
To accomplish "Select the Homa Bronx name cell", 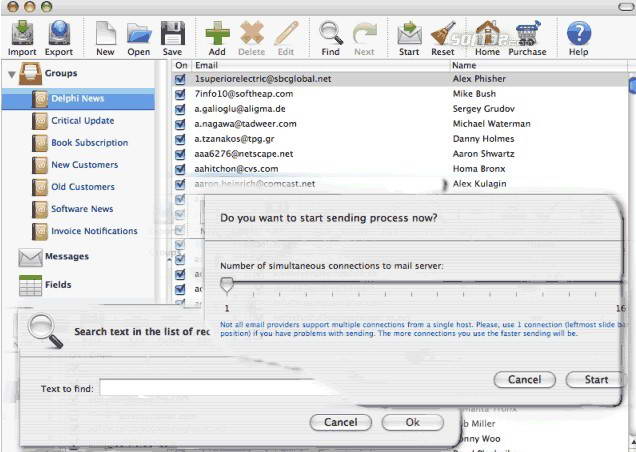I will [x=479, y=169].
